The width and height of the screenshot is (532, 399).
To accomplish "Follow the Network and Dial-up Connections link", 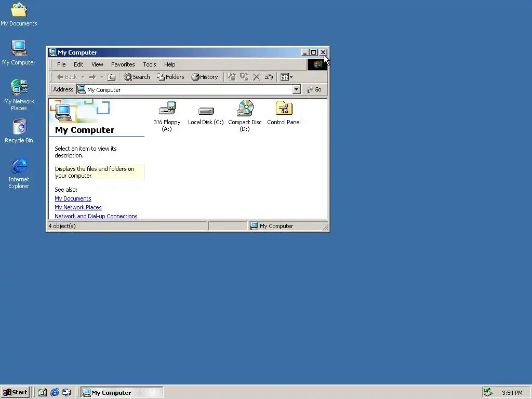I will (96, 216).
